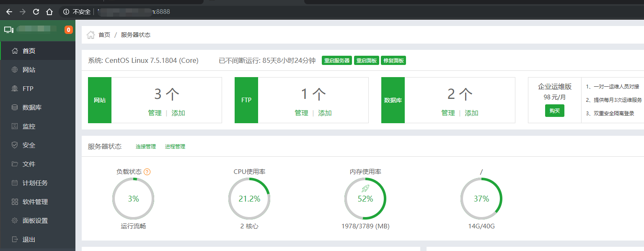The height and width of the screenshot is (251, 644).
Task: Click the 购买 button
Action: tap(555, 111)
